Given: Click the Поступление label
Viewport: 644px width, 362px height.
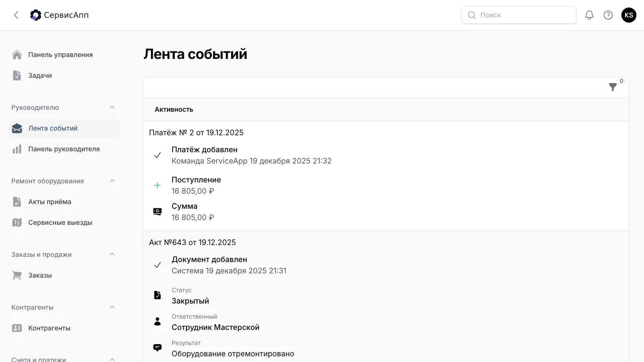Looking at the screenshot, I should (x=196, y=180).
